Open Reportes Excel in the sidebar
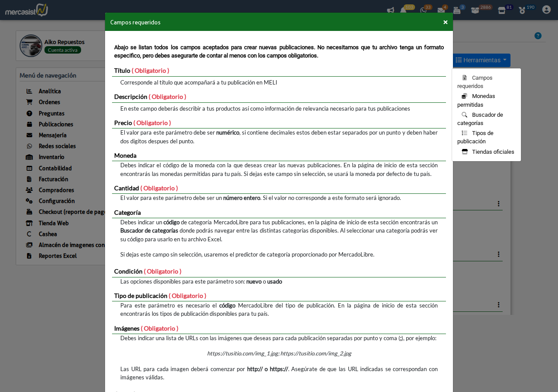This screenshot has height=392, width=558. point(58,256)
